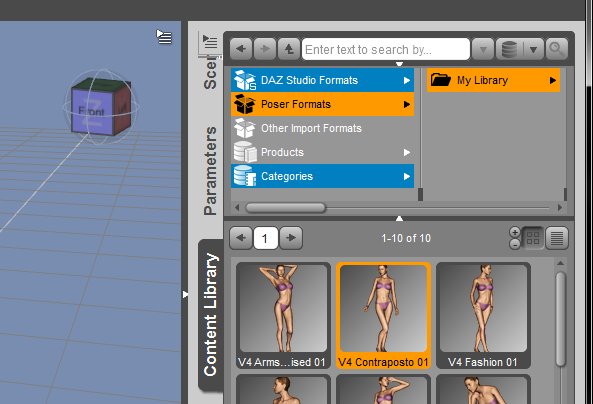This screenshot has height=404, width=593.
Task: Select DAZ Studio Formats folder
Action: 322,80
